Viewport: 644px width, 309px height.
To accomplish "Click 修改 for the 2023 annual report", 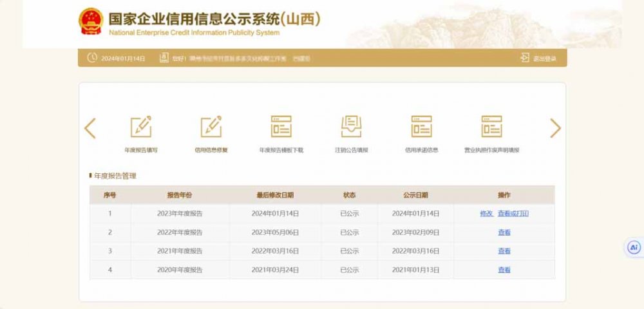I will coord(486,214).
